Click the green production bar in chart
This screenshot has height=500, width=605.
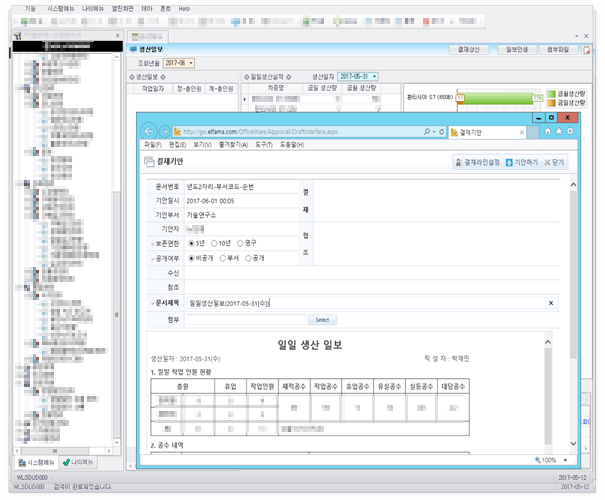click(498, 98)
